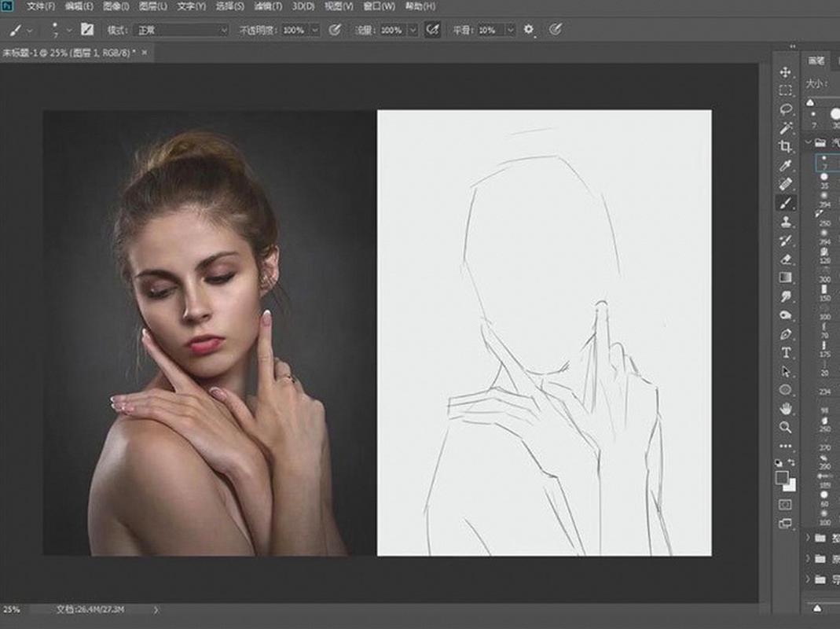
Task: Activate the Crop tool
Action: click(785, 147)
